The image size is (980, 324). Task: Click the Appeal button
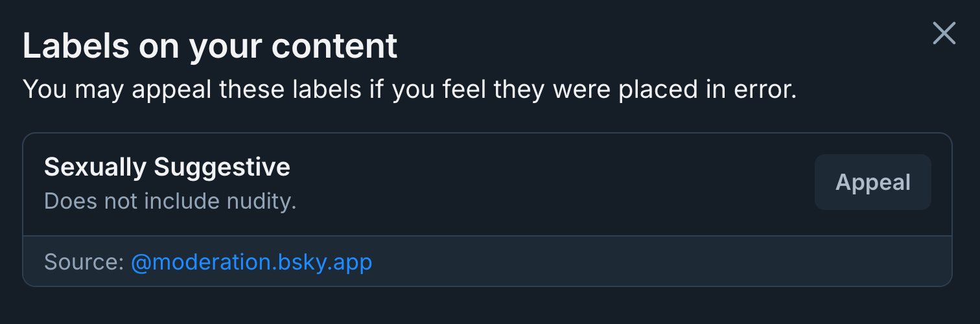pos(872,182)
